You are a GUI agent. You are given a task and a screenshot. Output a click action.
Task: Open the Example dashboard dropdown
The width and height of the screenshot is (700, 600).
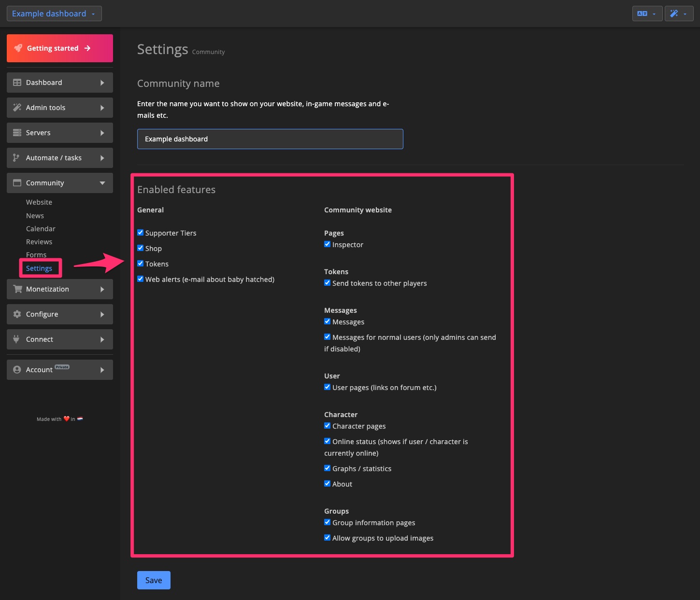coord(54,13)
